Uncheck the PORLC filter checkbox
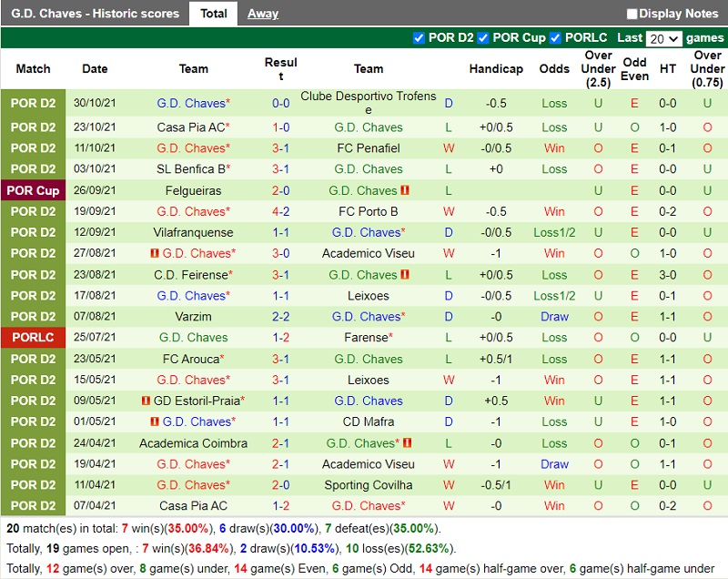This screenshot has height=579, width=728. 555,38
